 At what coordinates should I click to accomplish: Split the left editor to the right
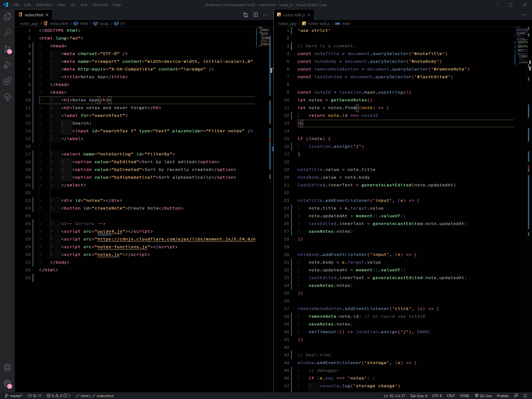[x=255, y=15]
